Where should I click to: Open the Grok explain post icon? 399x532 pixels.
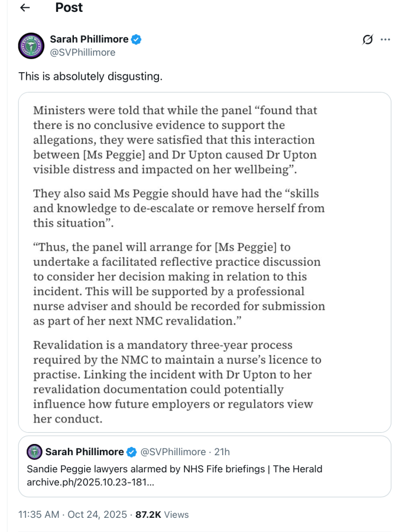[x=368, y=40]
